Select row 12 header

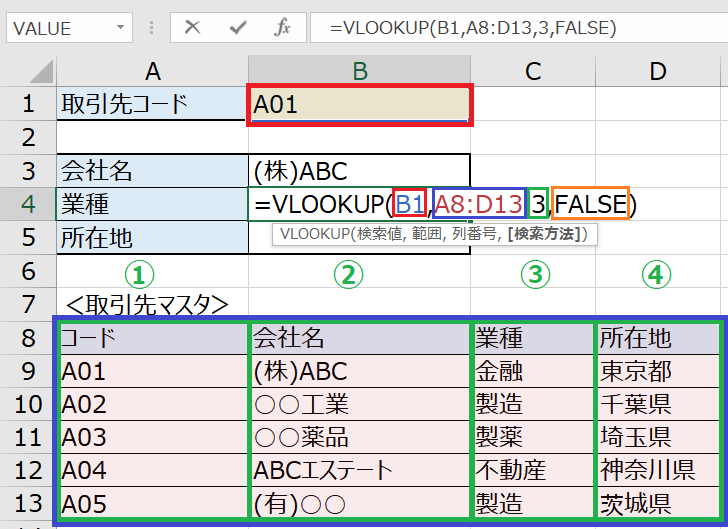click(x=28, y=470)
